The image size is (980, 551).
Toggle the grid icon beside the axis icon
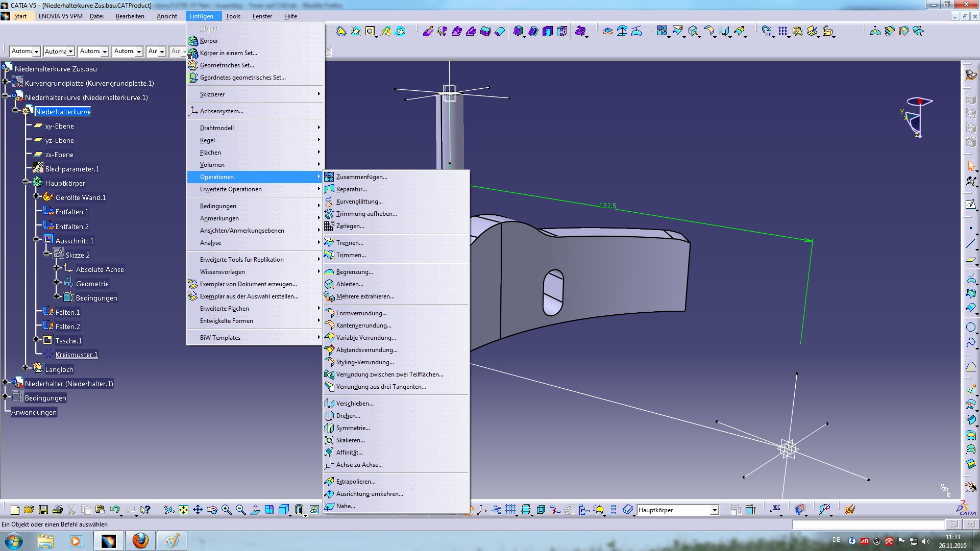tap(510, 510)
